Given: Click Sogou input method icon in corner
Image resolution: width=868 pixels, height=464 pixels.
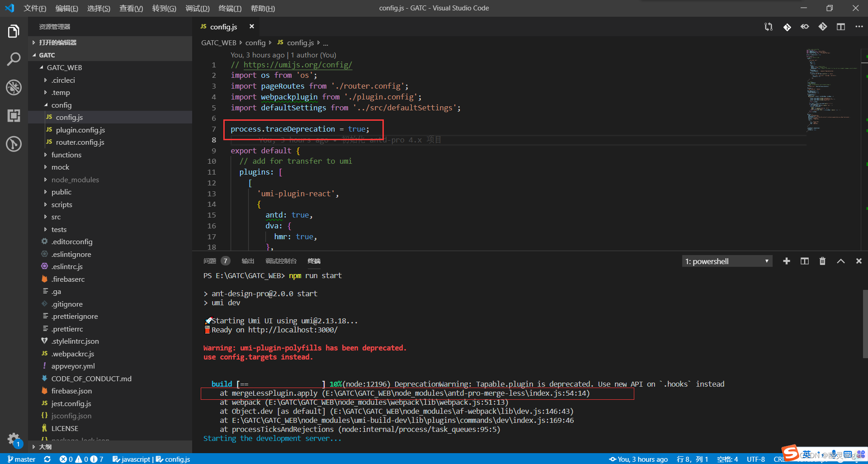Looking at the screenshot, I should [790, 452].
